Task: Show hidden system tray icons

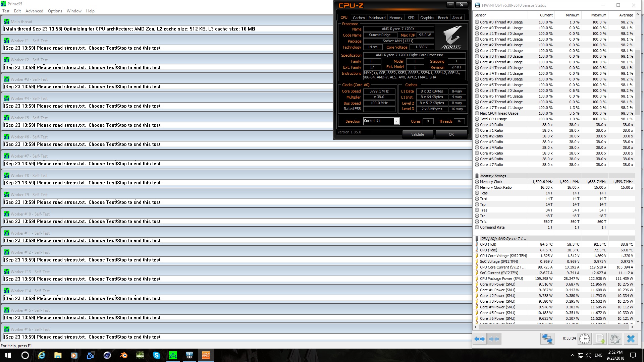Action: [x=572, y=355]
